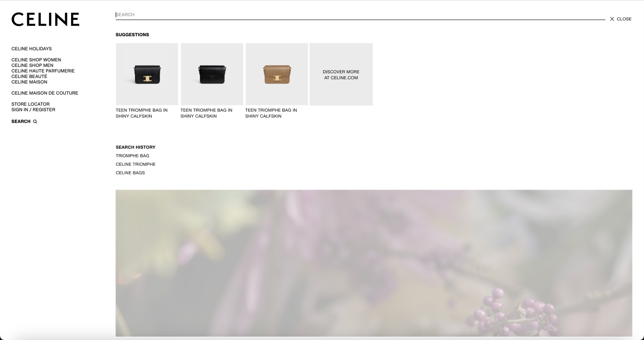The image size is (644, 340).
Task: Click the SEARCH label in sidebar
Action: click(x=21, y=121)
